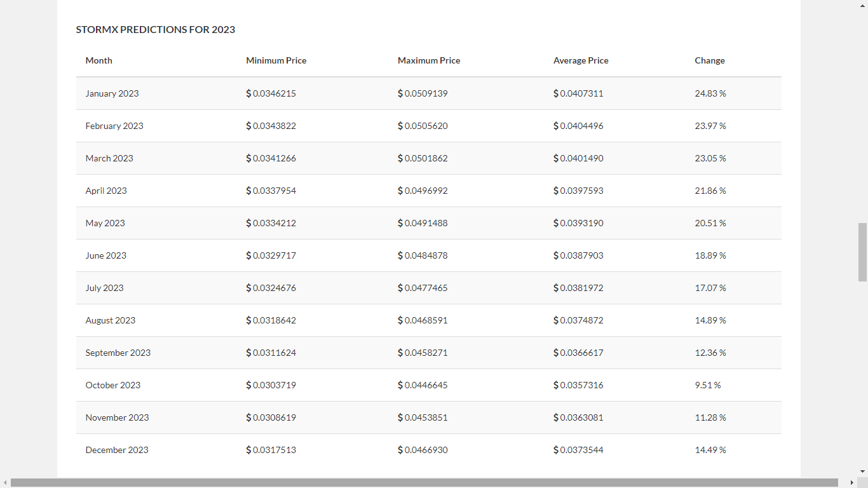This screenshot has height=488, width=868.
Task: Click the 11.28 % change value
Action: point(710,417)
